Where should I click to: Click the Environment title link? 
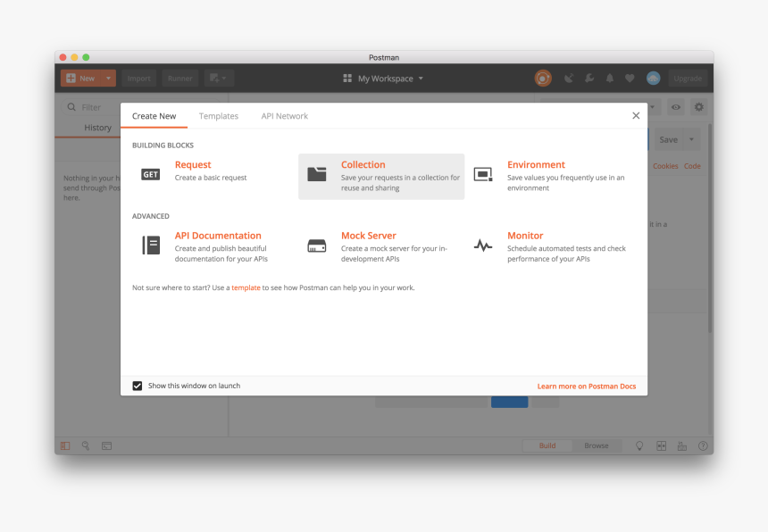(x=536, y=164)
